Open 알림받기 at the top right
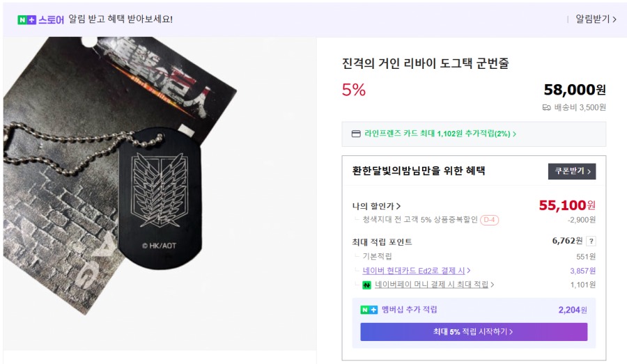Viewport: 627px width, 364px height. pyautogui.click(x=596, y=19)
